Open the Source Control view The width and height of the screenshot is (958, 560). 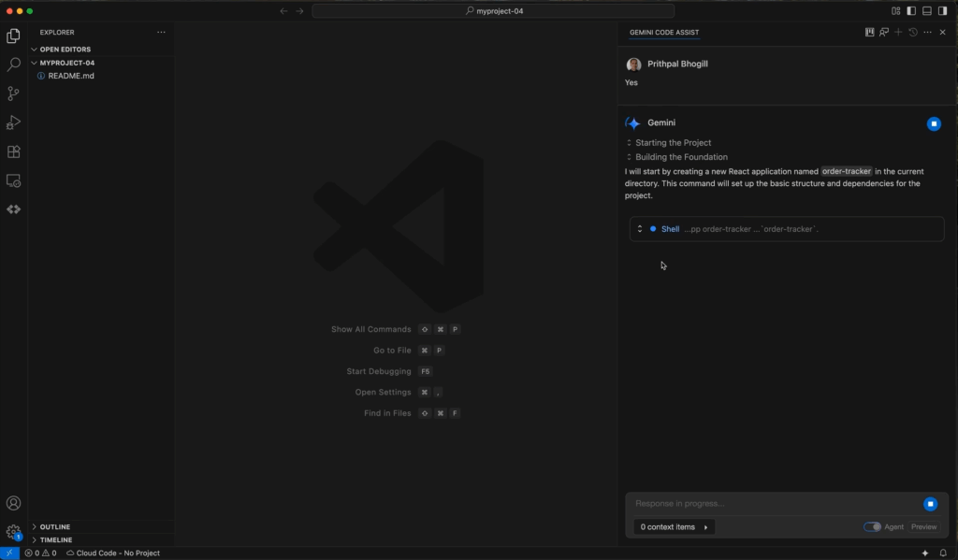coord(13,93)
